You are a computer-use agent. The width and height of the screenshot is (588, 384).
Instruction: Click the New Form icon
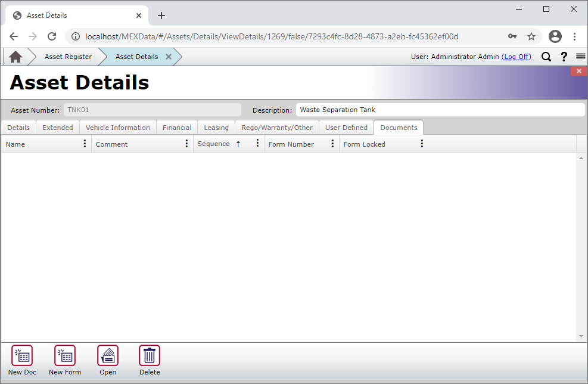point(64,356)
